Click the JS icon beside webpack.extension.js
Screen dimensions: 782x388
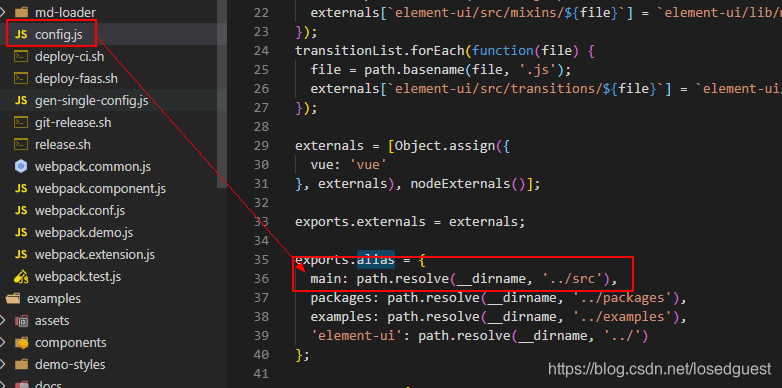(x=21, y=254)
